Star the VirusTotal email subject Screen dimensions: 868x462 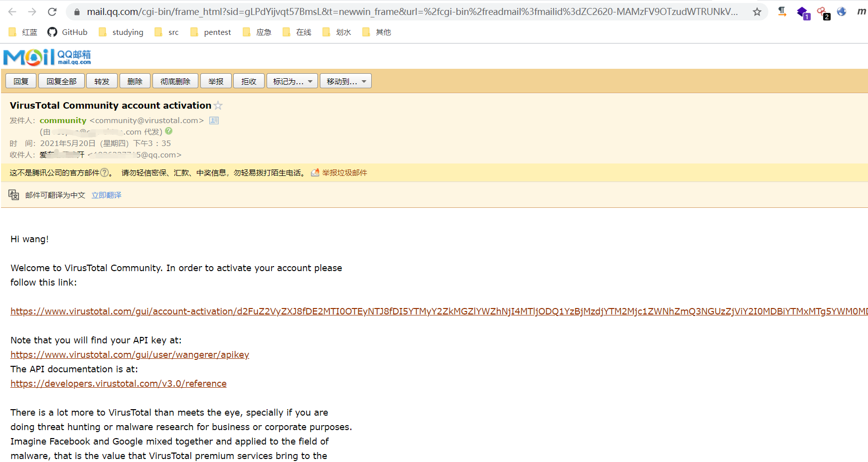coord(218,105)
